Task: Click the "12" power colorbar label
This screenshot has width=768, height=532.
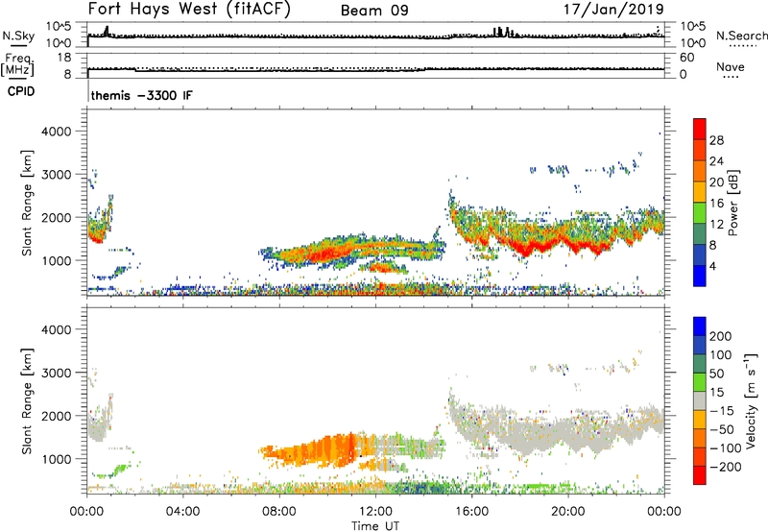Action: point(716,224)
